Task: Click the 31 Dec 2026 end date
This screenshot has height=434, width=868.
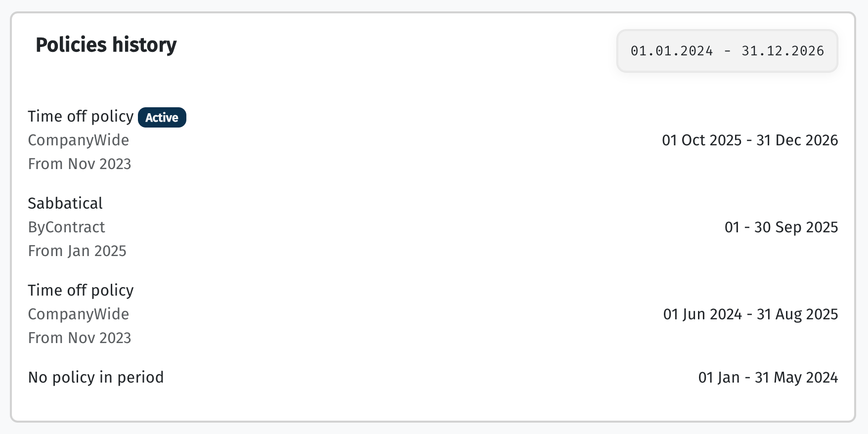Action: point(797,140)
